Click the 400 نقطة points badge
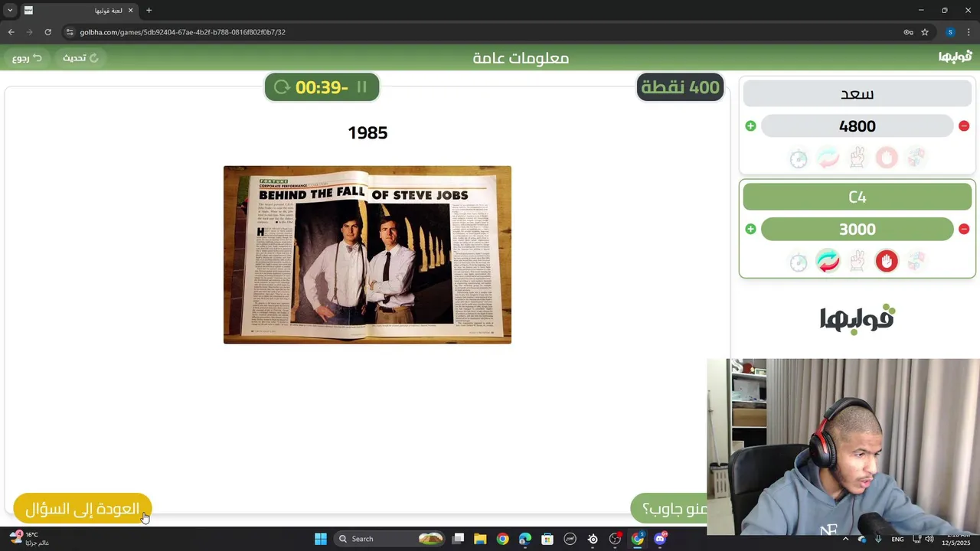980x551 pixels. pyautogui.click(x=681, y=87)
